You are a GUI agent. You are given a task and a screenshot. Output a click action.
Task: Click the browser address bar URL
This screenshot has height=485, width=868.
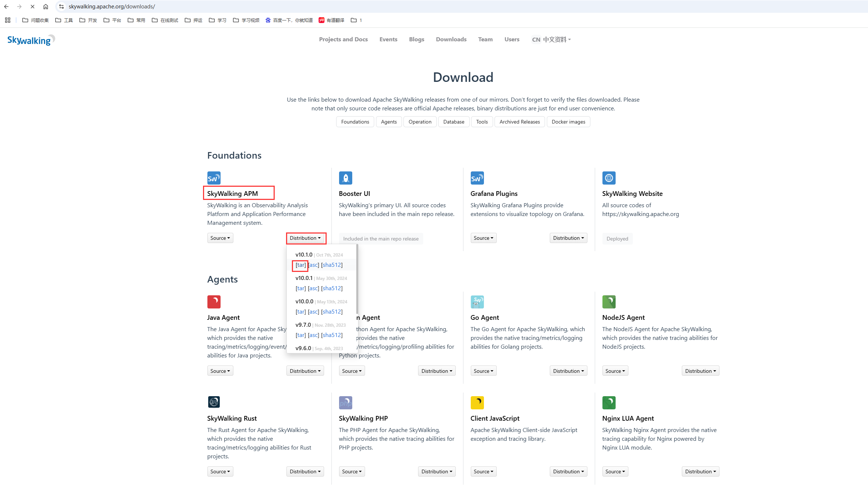[112, 7]
